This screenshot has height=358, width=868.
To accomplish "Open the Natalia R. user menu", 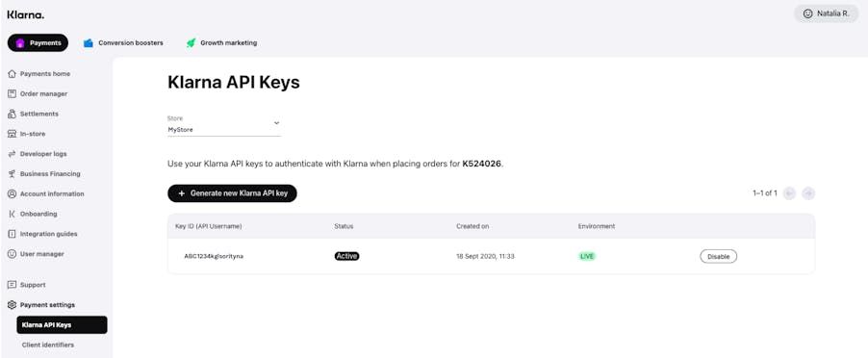I will pyautogui.click(x=826, y=13).
